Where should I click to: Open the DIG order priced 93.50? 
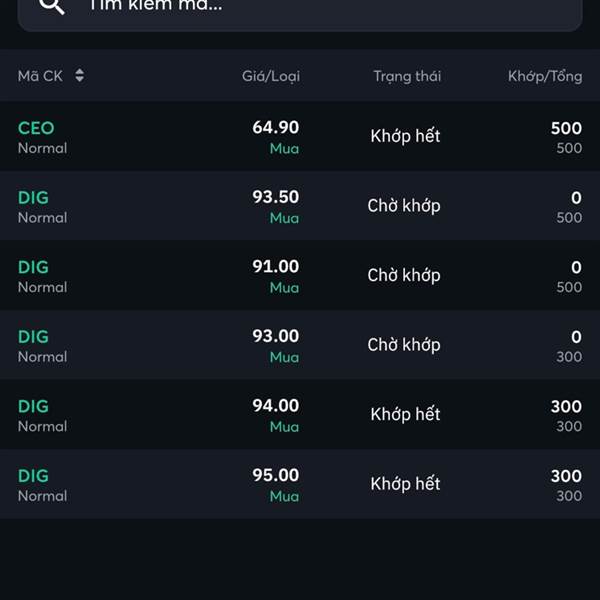(300, 206)
